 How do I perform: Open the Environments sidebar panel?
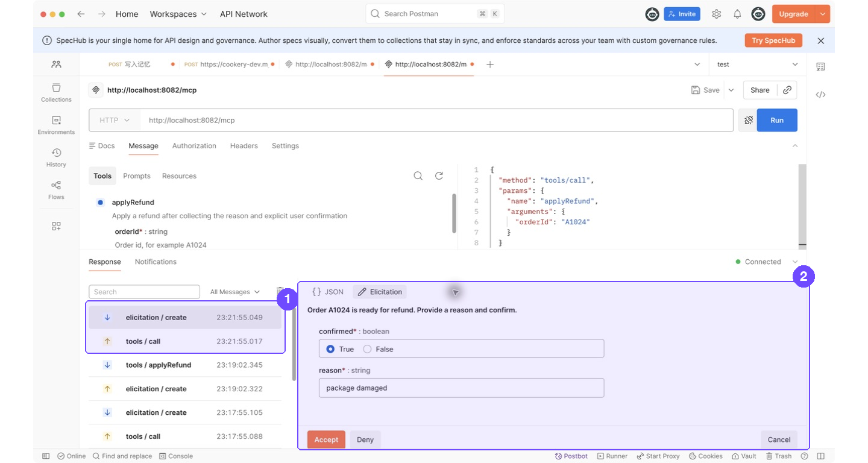[x=56, y=125]
